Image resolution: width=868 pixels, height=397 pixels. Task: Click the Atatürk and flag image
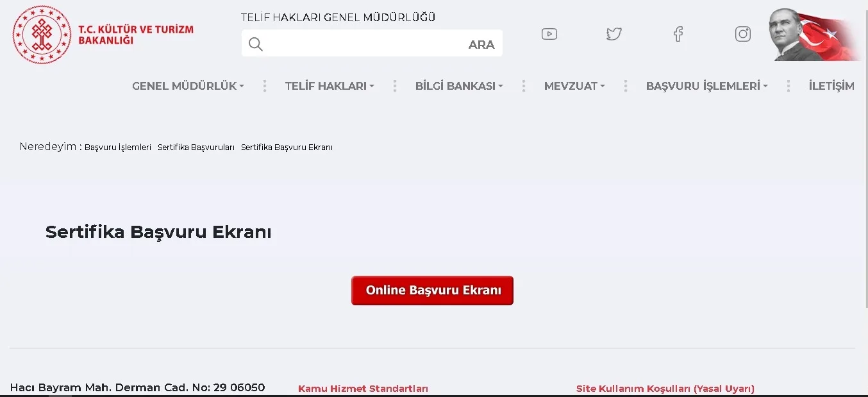coord(814,35)
